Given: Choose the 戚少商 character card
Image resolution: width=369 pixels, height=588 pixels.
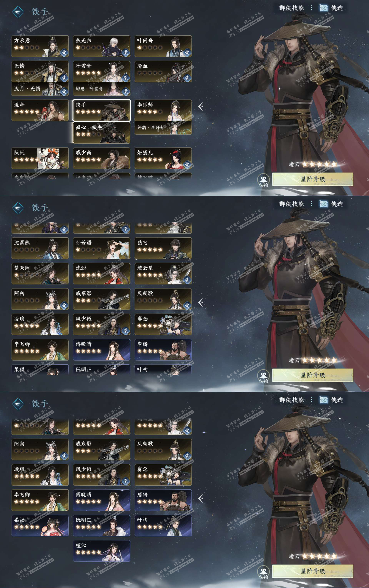Looking at the screenshot, I should tap(102, 158).
